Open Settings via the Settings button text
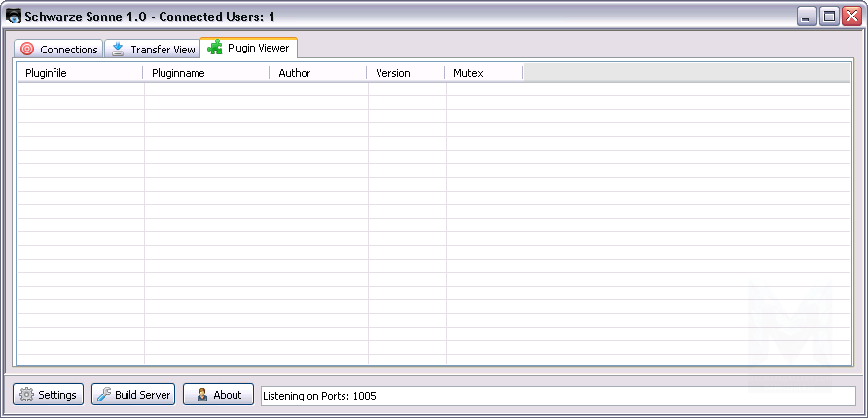 point(57,395)
